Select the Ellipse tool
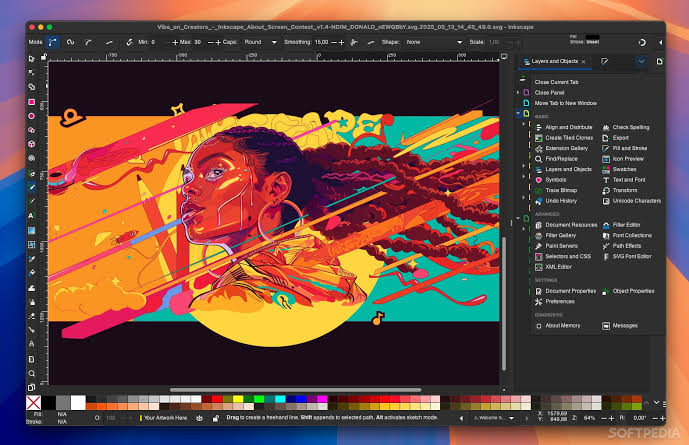The width and height of the screenshot is (689, 445). (x=31, y=116)
